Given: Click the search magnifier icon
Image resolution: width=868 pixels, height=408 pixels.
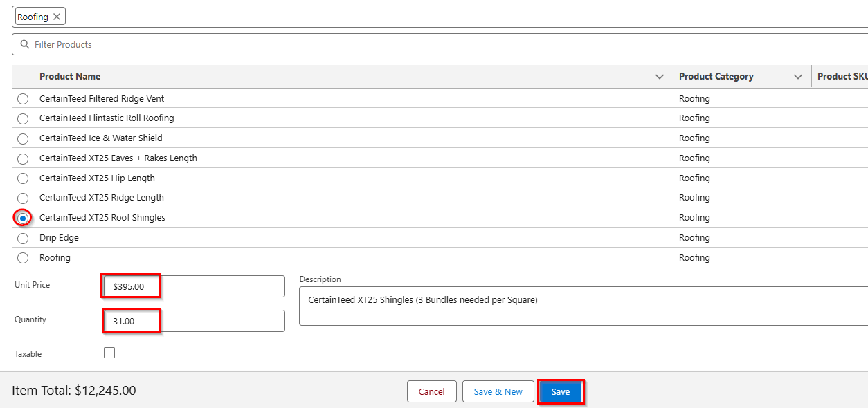Looking at the screenshot, I should (x=25, y=44).
